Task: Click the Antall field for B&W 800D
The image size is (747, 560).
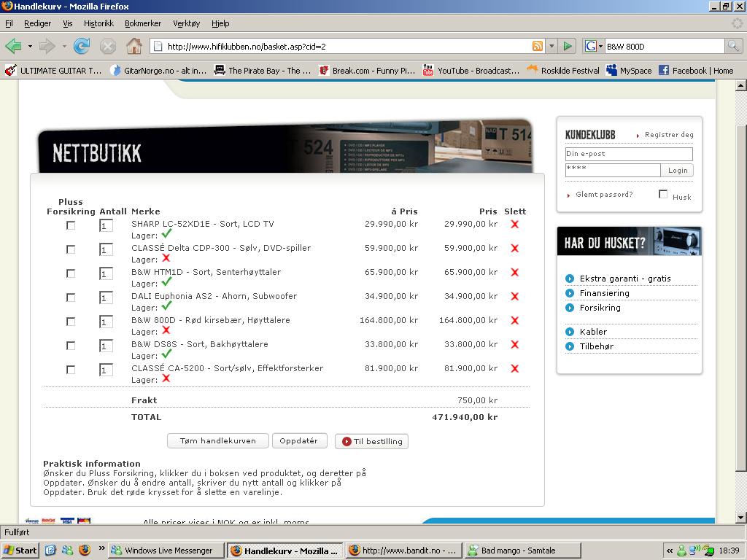Action: (x=106, y=322)
